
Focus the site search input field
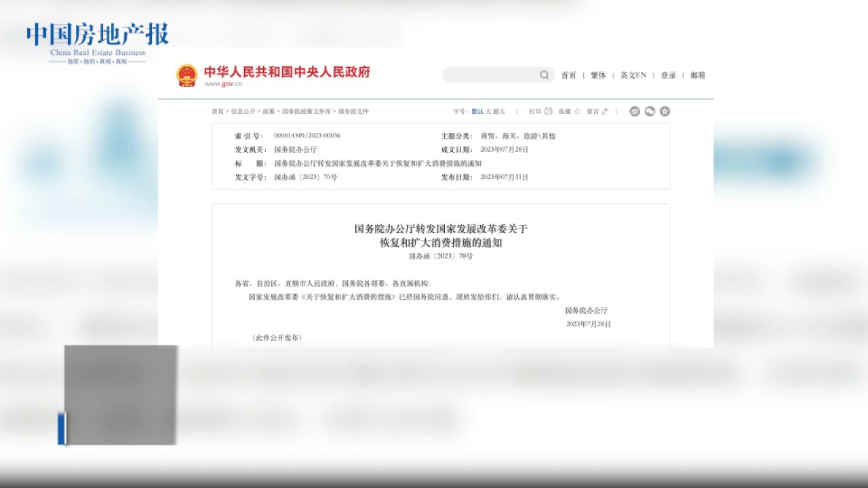coord(498,75)
